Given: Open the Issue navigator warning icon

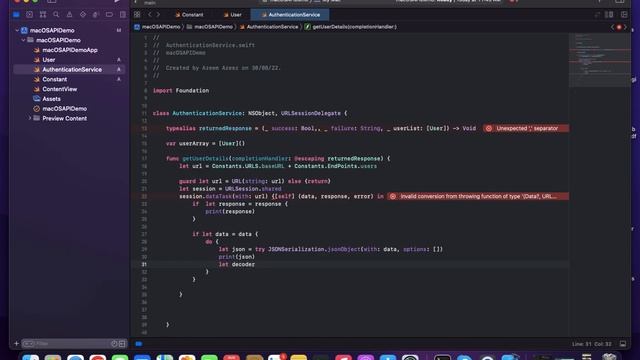Looking at the screenshot, I should click(x=69, y=15).
